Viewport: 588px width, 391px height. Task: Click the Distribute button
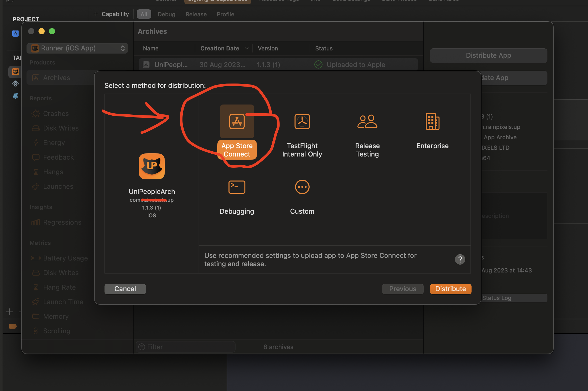(450, 289)
